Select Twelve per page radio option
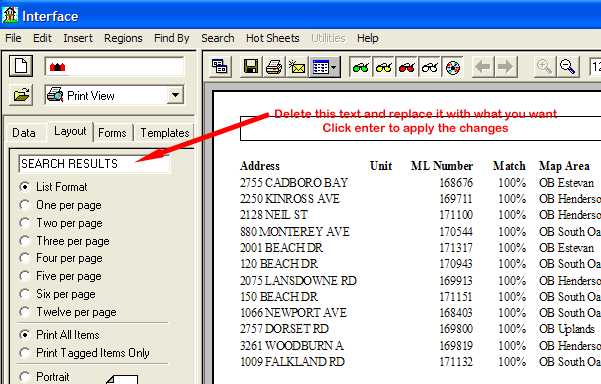Screen dimensions: 601x384 click(68, 312)
